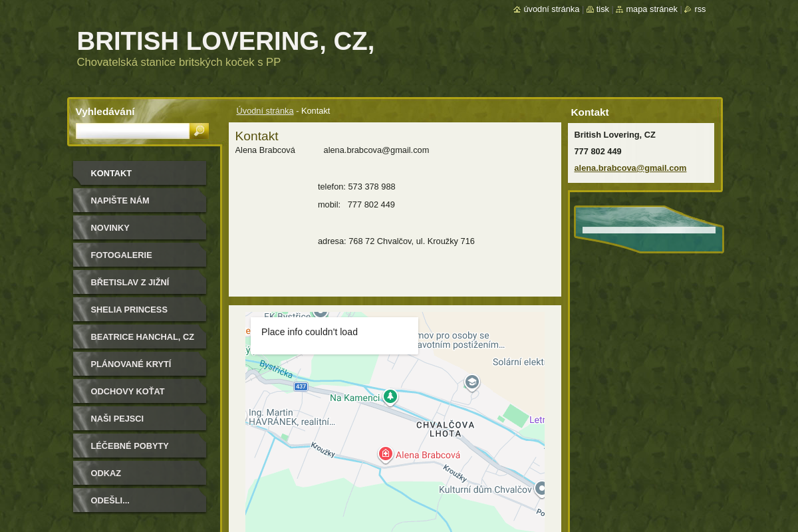This screenshot has width=798, height=532.
Task: Click the mapa stránek top link
Action: coord(651,9)
